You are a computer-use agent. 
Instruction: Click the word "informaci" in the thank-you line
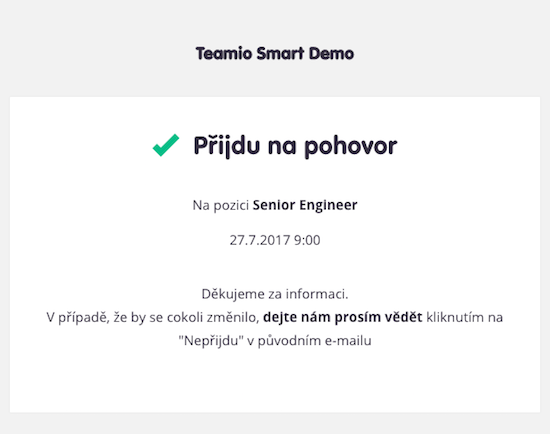(317, 294)
